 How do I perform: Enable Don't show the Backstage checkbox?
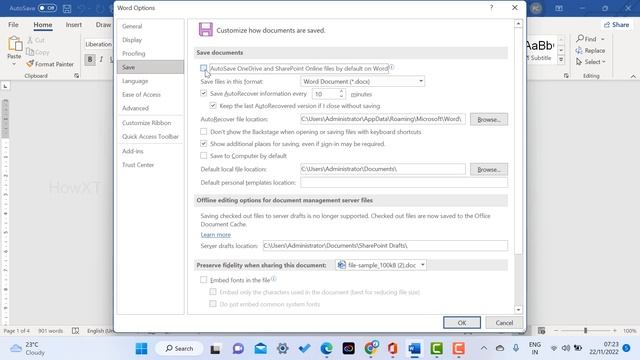point(204,131)
